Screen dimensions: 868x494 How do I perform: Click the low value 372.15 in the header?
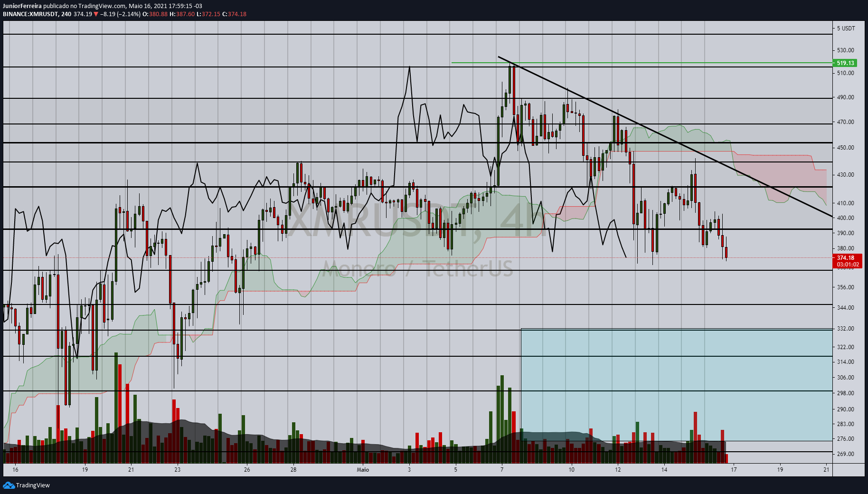pyautogui.click(x=211, y=14)
